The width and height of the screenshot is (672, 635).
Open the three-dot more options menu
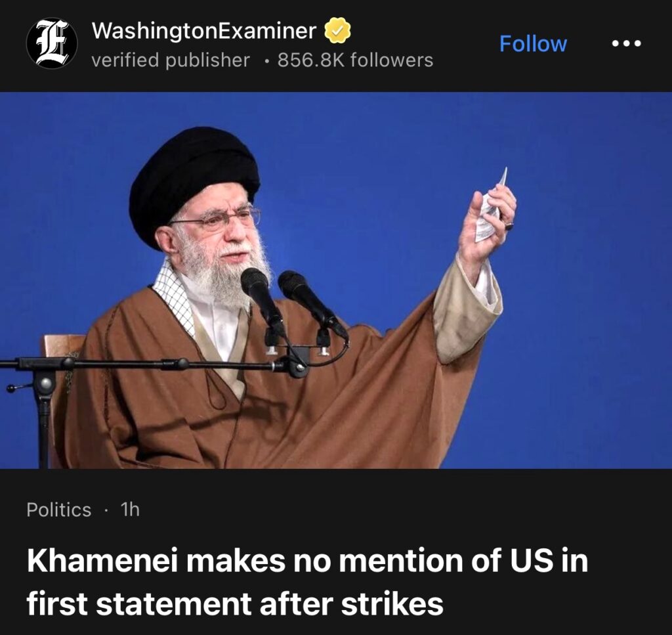tap(626, 43)
